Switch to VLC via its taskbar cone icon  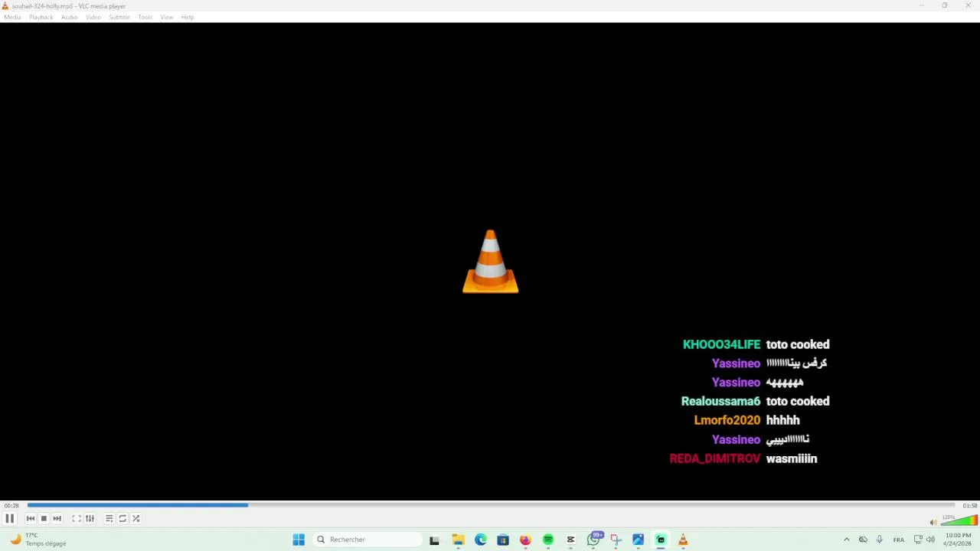(x=683, y=540)
